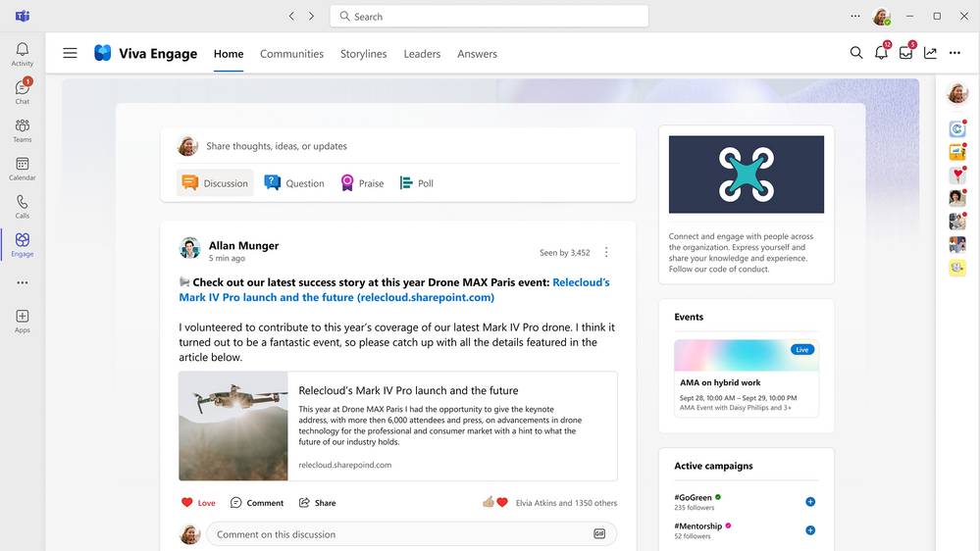Image resolution: width=980 pixels, height=551 pixels.
Task: Select the Engage app in sidebar
Action: [22, 245]
